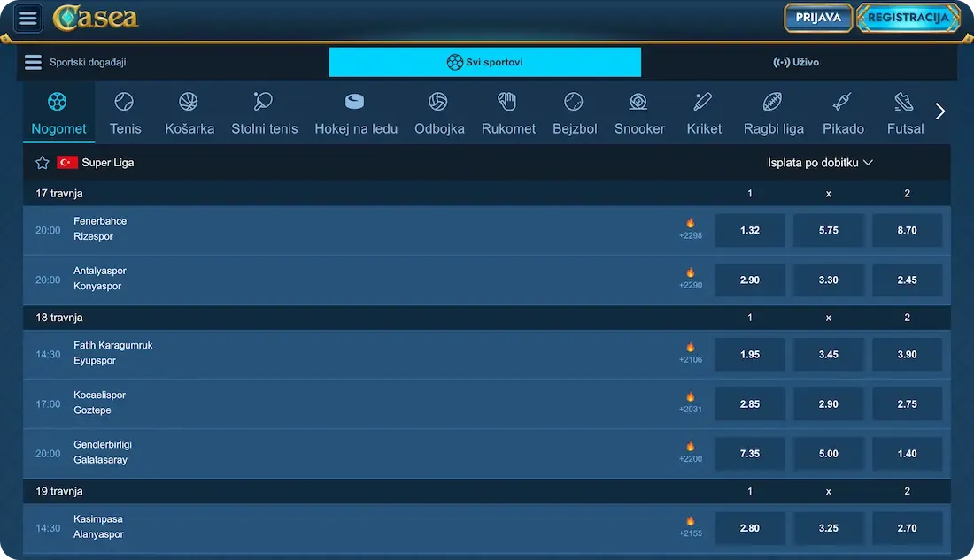Favorite Super Liga with the star
974x560 pixels.
(42, 163)
